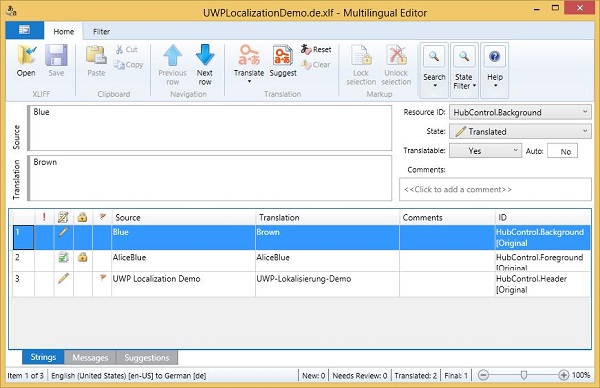Image resolution: width=600 pixels, height=388 pixels.
Task: Click to add a comment field
Action: pos(495,189)
